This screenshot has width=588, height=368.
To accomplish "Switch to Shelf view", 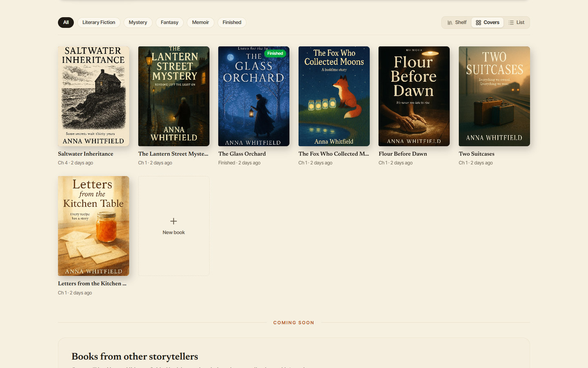I will [457, 22].
